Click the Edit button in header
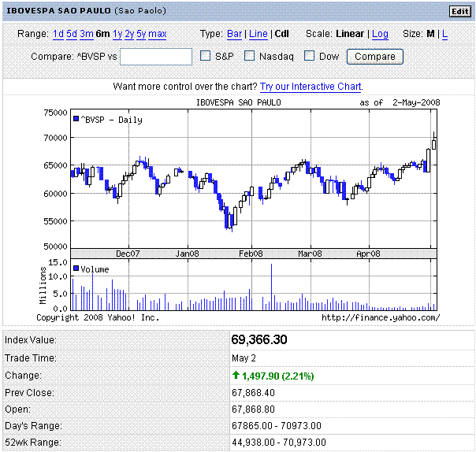 click(459, 11)
